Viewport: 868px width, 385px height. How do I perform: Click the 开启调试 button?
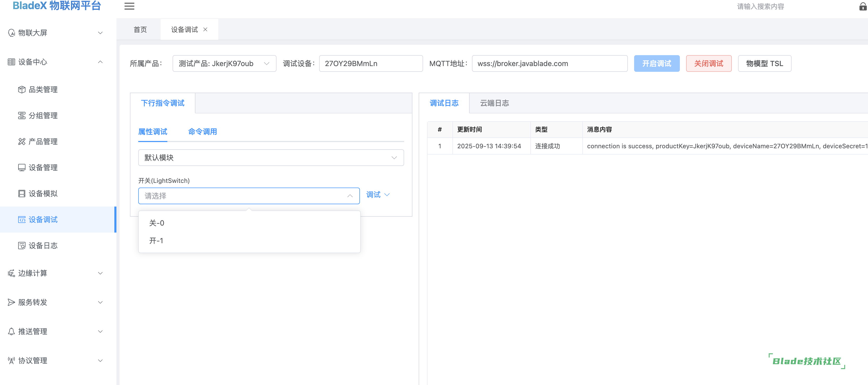point(657,63)
